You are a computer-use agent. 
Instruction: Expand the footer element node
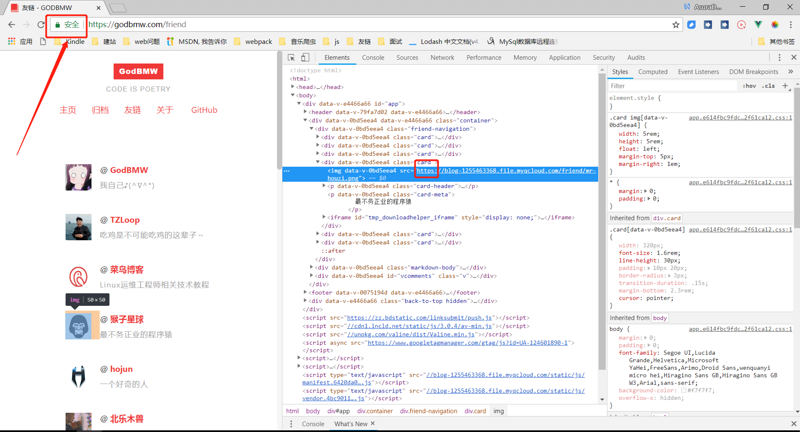point(305,292)
